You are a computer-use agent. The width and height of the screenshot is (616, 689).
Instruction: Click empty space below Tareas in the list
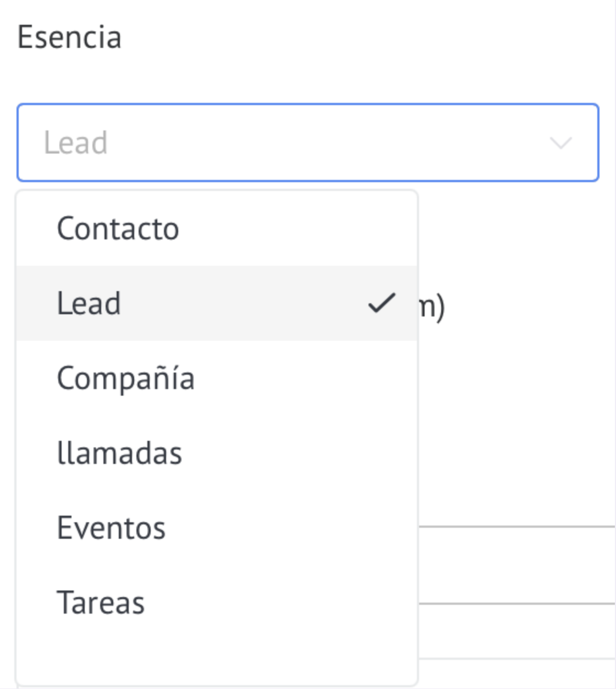(217, 662)
